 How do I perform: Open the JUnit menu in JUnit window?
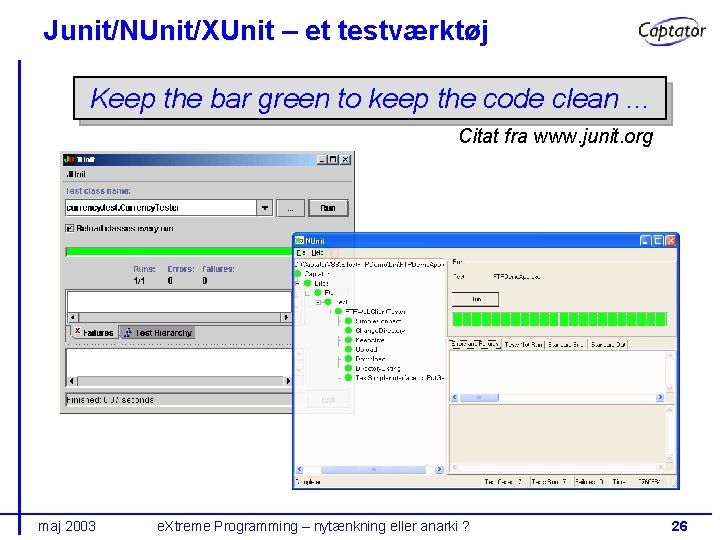[76, 174]
